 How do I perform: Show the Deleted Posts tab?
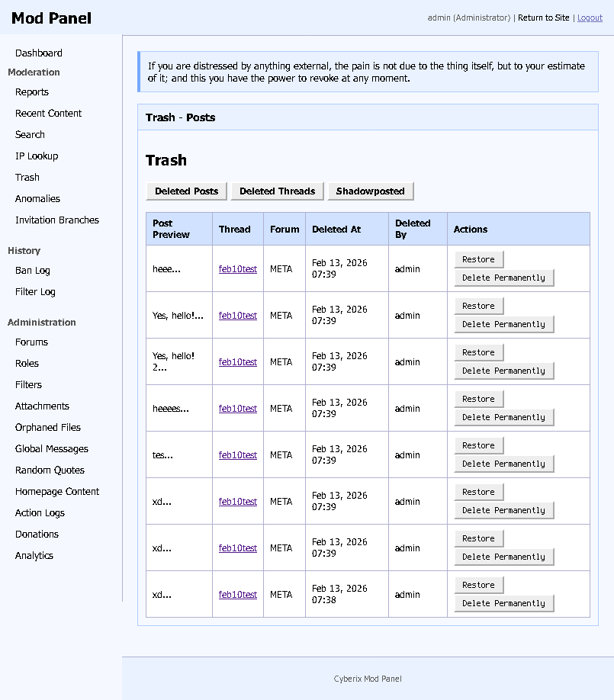tap(187, 191)
